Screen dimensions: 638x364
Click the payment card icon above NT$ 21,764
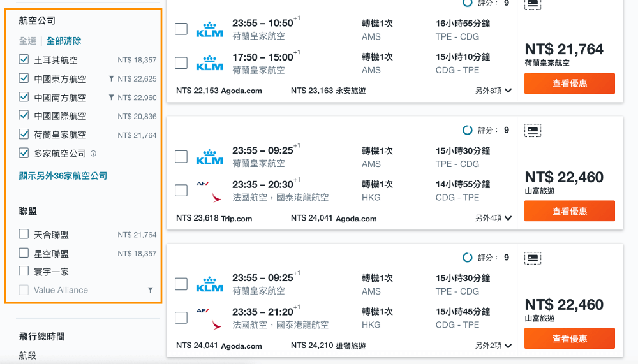pyautogui.click(x=533, y=4)
